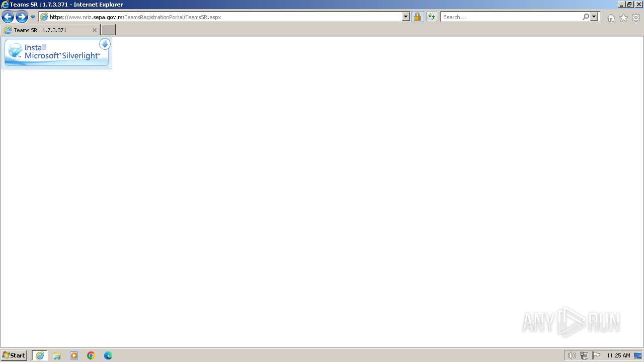Image resolution: width=644 pixels, height=362 pixels.
Task: Close the Teams SR tab
Action: pyautogui.click(x=94, y=30)
